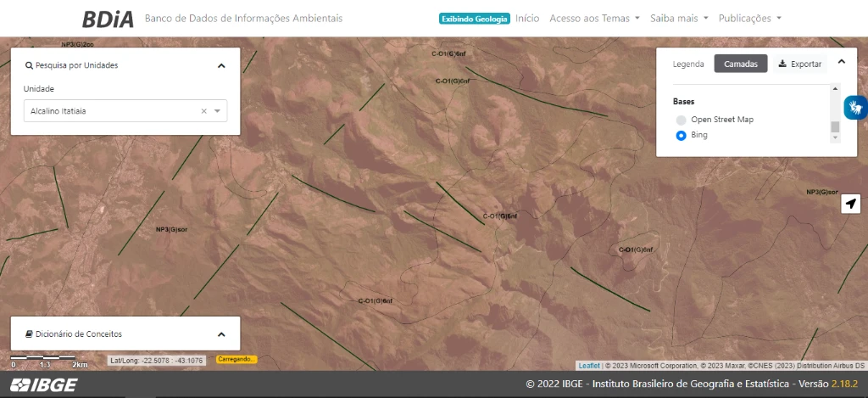Click the BDiA logo

108,19
